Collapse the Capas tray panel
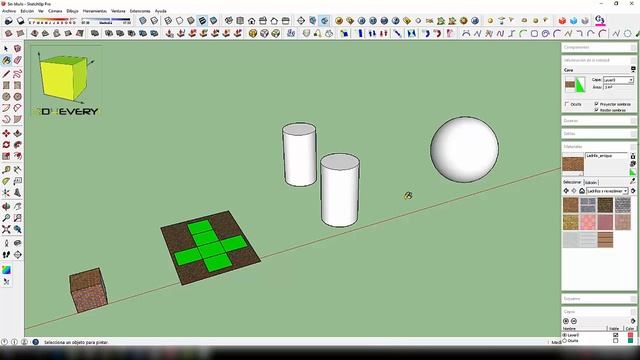 [598, 311]
